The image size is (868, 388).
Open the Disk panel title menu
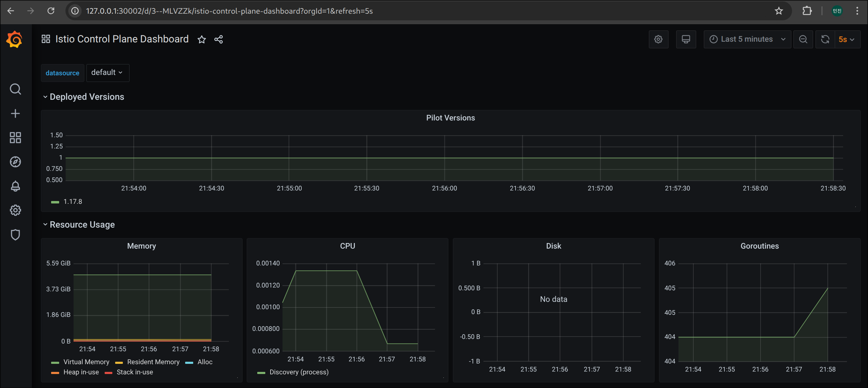553,246
